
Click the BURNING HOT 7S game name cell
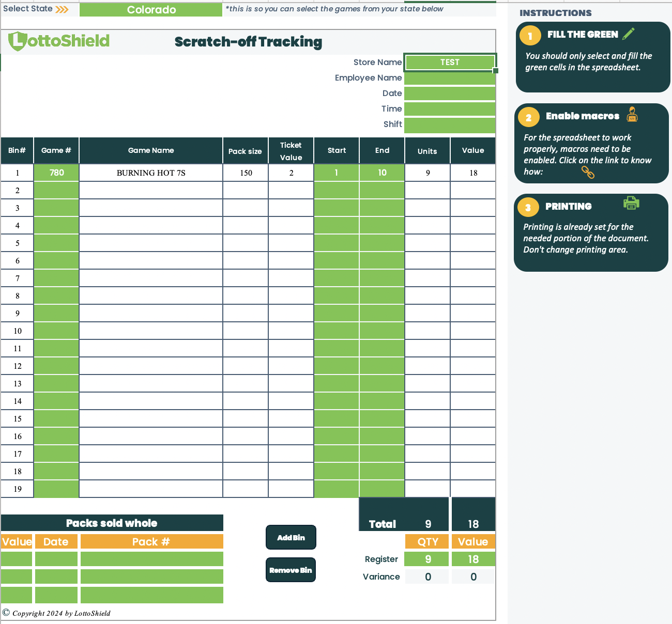pyautogui.click(x=151, y=173)
